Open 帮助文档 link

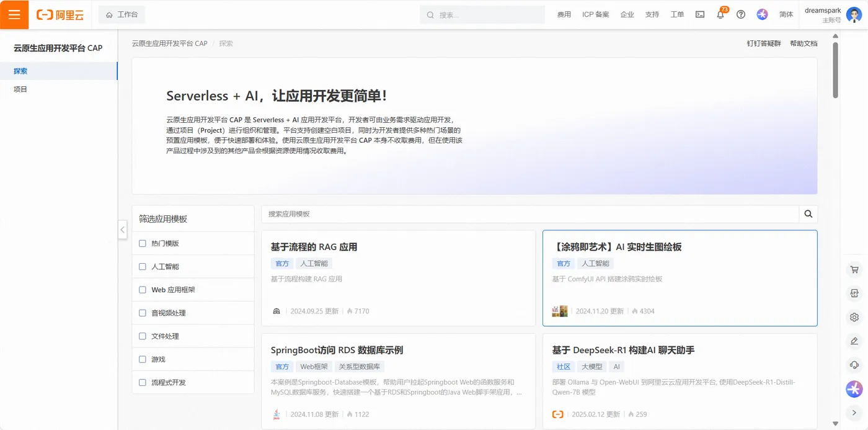(804, 43)
